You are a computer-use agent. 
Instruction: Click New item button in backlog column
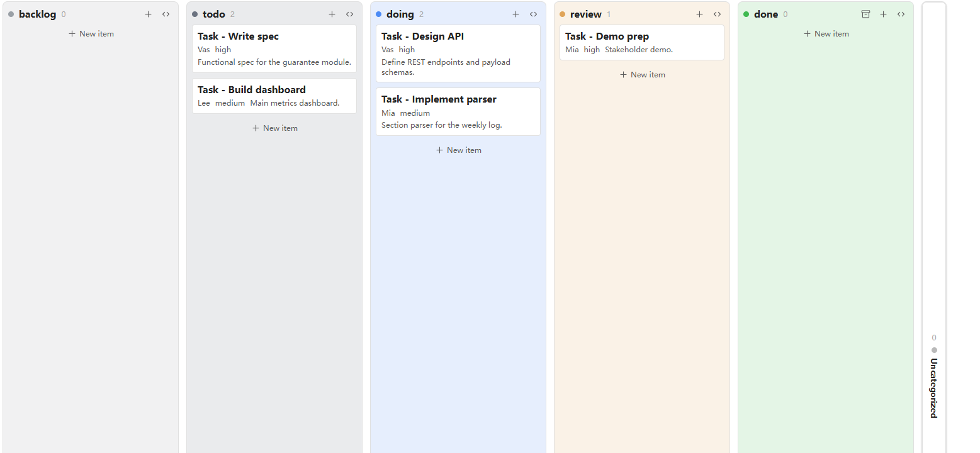pyautogui.click(x=91, y=34)
